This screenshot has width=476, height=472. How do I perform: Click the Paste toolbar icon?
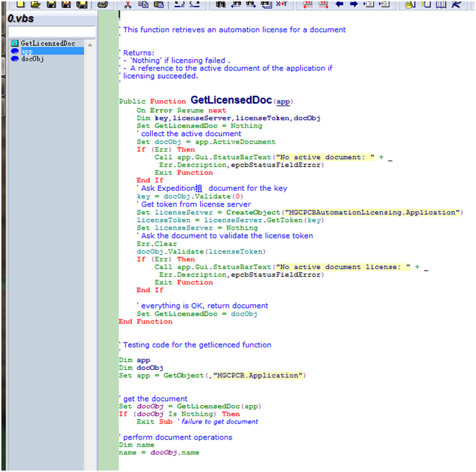[158, 4]
